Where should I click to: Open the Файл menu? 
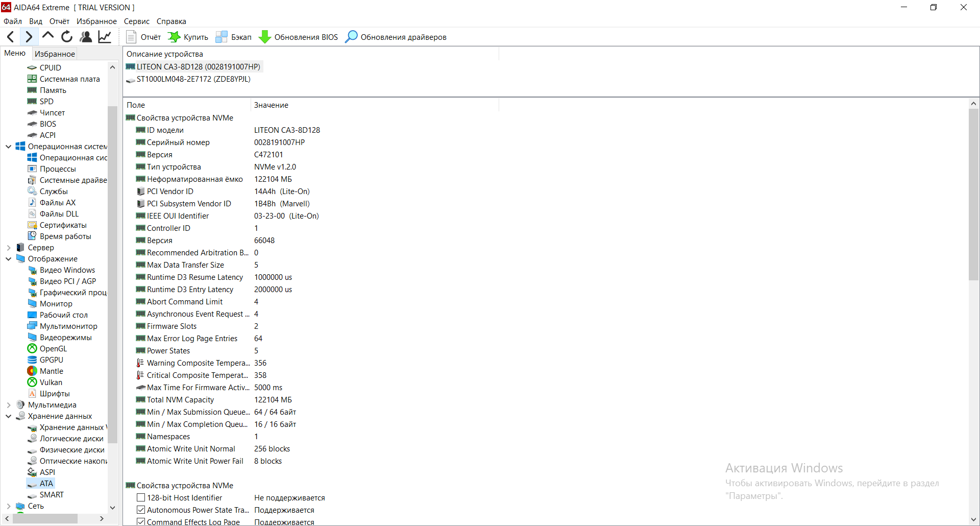point(13,21)
